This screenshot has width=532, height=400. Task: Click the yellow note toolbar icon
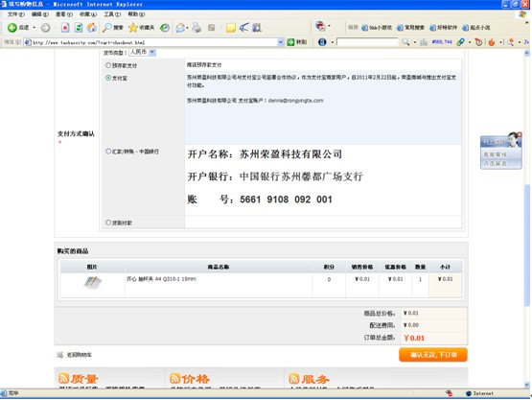coord(231,28)
